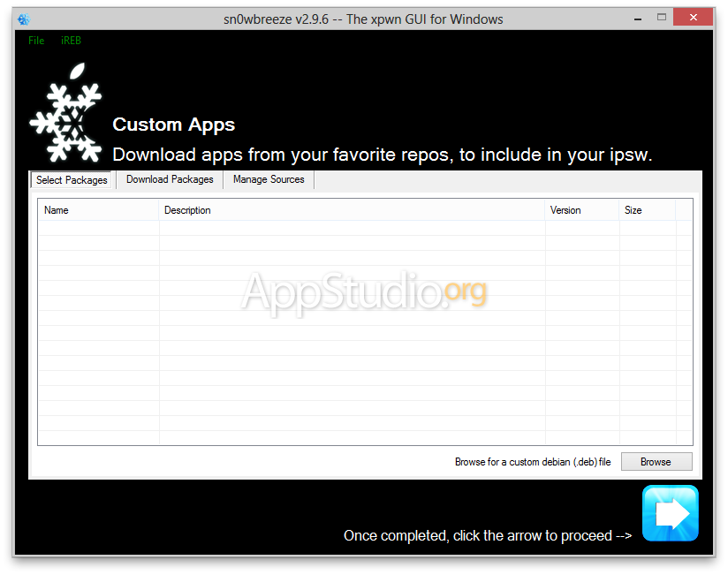Sort the list by Version column
728x575 pixels.
581,210
